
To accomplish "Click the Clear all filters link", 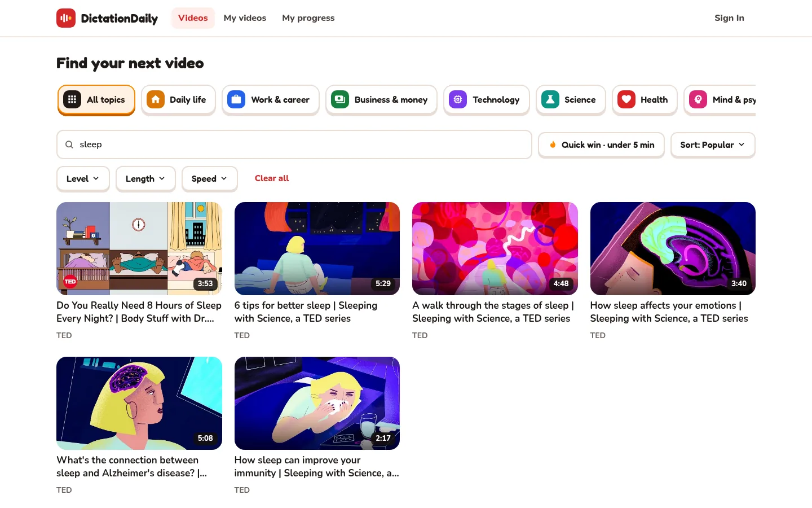I will pos(272,178).
